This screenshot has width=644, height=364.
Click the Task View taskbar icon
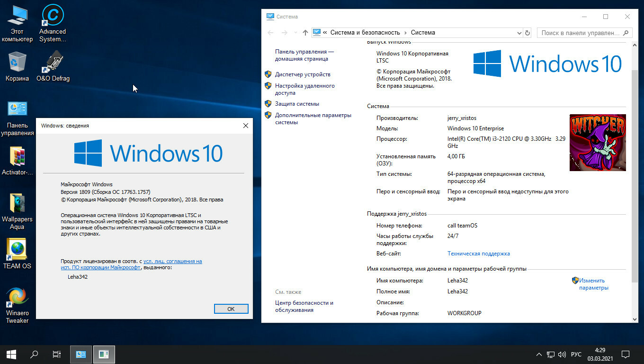pyautogui.click(x=56, y=354)
